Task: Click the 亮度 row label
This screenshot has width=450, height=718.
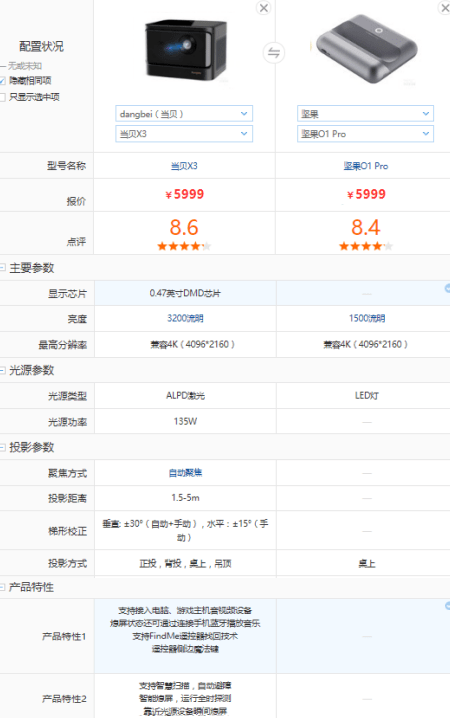Action: (x=77, y=319)
